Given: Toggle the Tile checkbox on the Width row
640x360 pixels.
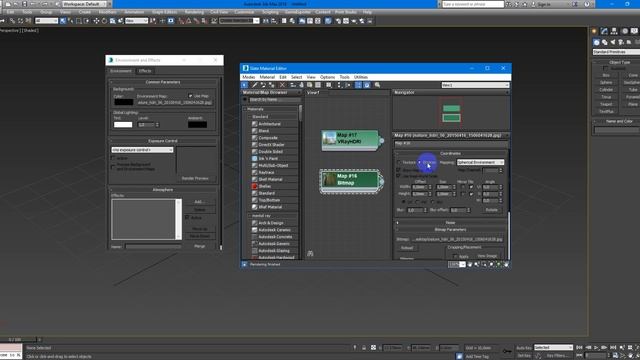Looking at the screenshot, I should [x=471, y=187].
